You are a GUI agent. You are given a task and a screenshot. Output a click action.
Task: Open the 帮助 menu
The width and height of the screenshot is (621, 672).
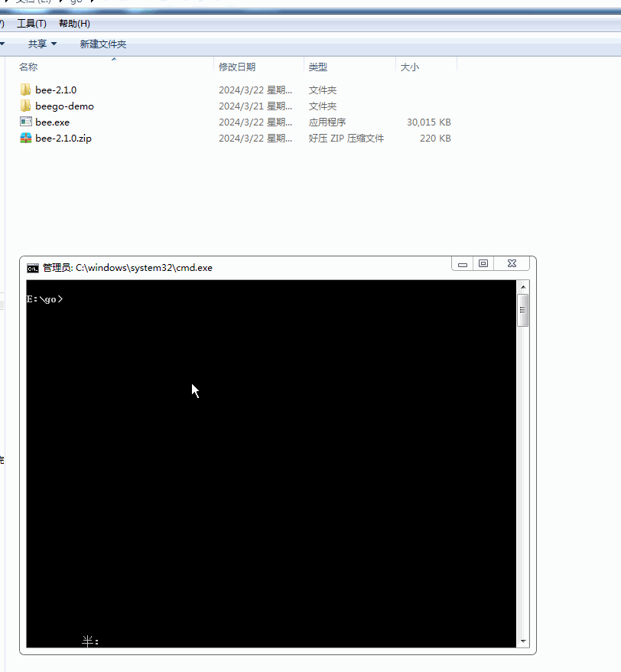point(73,23)
